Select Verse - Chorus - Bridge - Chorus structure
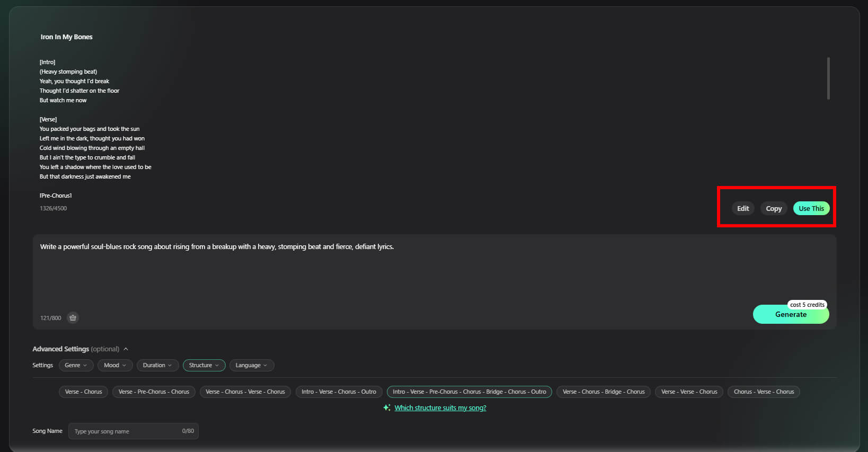 (604, 392)
